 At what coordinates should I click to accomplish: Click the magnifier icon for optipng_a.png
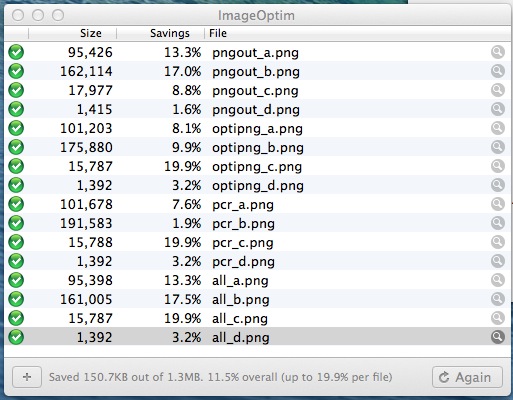tap(497, 128)
